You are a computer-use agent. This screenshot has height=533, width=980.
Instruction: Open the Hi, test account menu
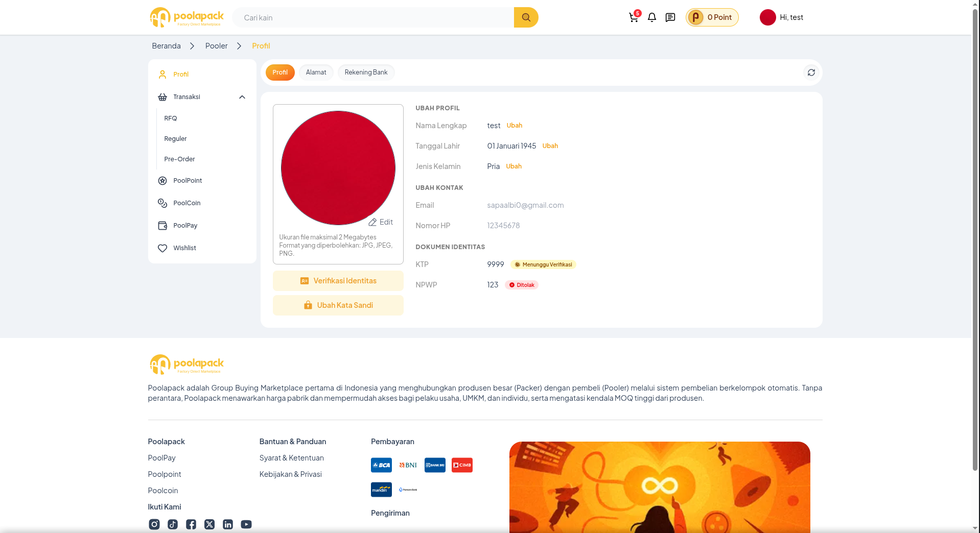pyautogui.click(x=781, y=17)
